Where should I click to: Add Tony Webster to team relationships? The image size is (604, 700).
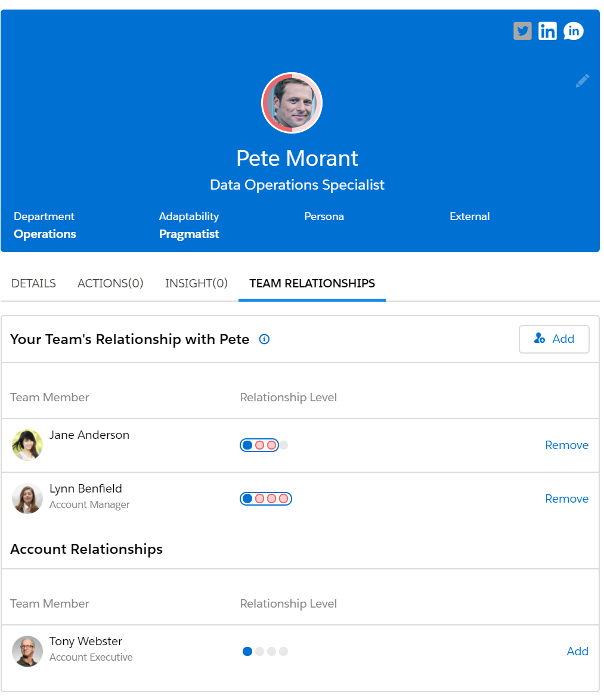click(x=577, y=651)
